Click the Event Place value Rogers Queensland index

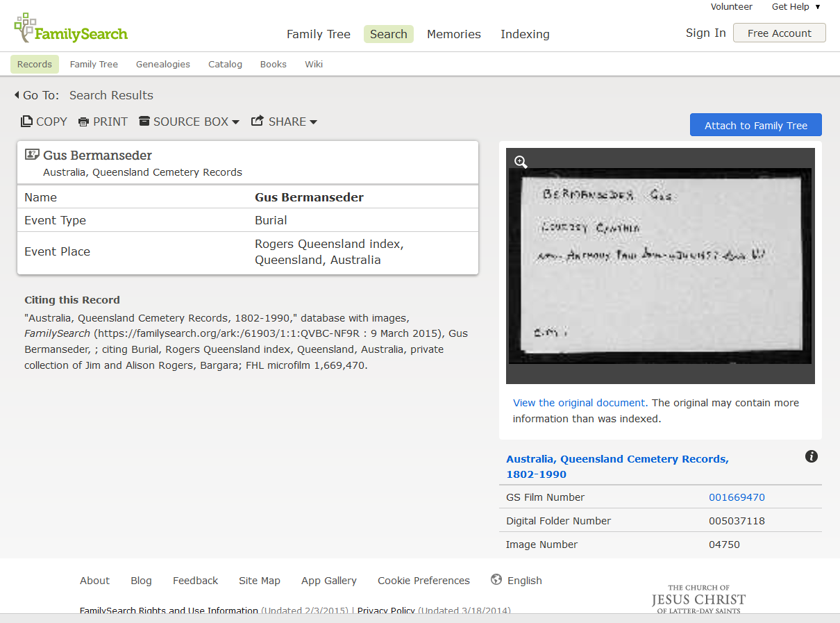pos(329,251)
